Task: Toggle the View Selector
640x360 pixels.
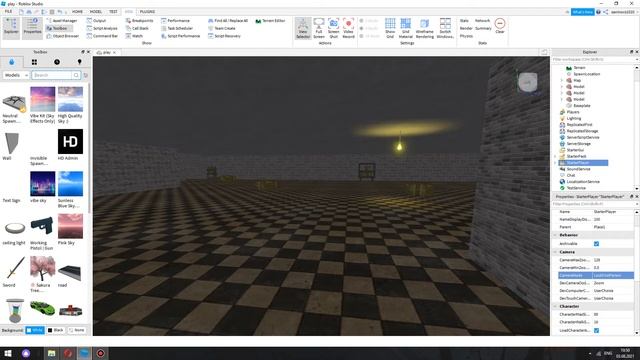Action: 303,28
